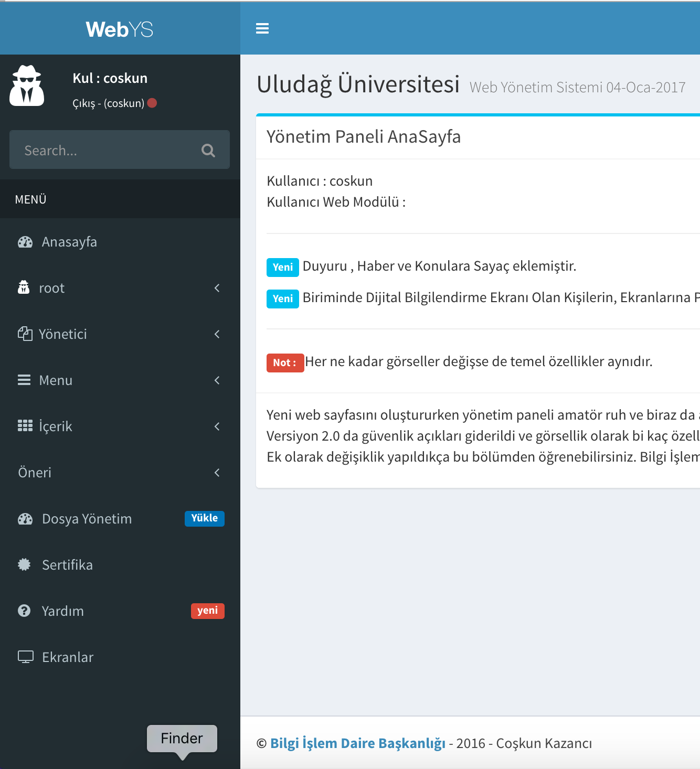Click the spy user avatar icon

(27, 86)
